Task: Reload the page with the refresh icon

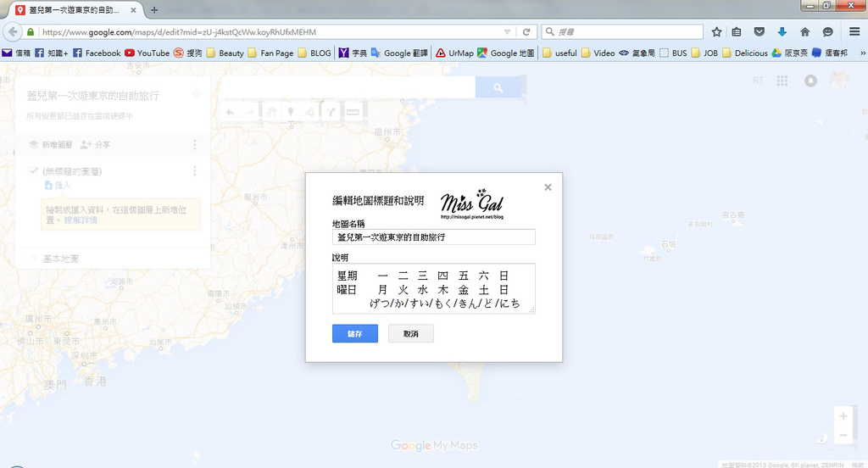Action: point(526,32)
